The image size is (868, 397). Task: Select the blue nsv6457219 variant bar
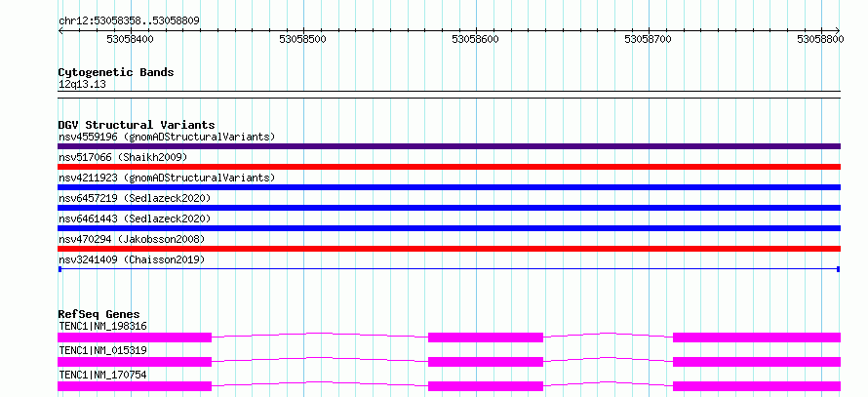[449, 208]
